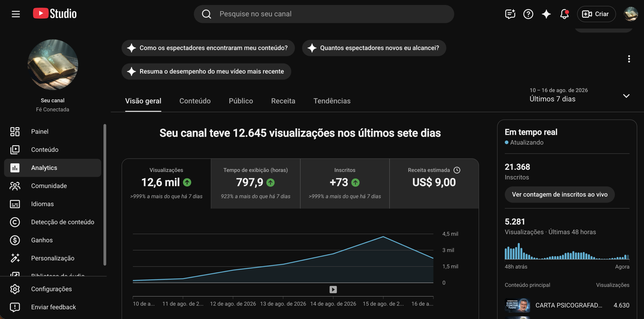Click the Detecção de conteúdo copyright icon
Viewport: 644px width, 319px height.
pyautogui.click(x=15, y=222)
